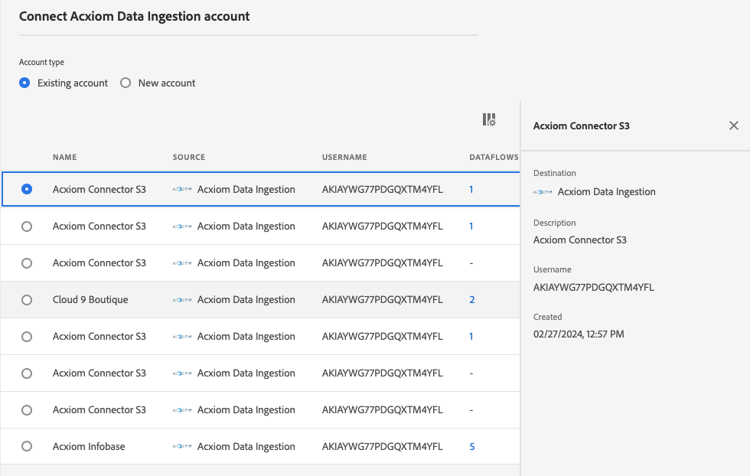
Task: Sort by the Username column header
Action: point(344,157)
